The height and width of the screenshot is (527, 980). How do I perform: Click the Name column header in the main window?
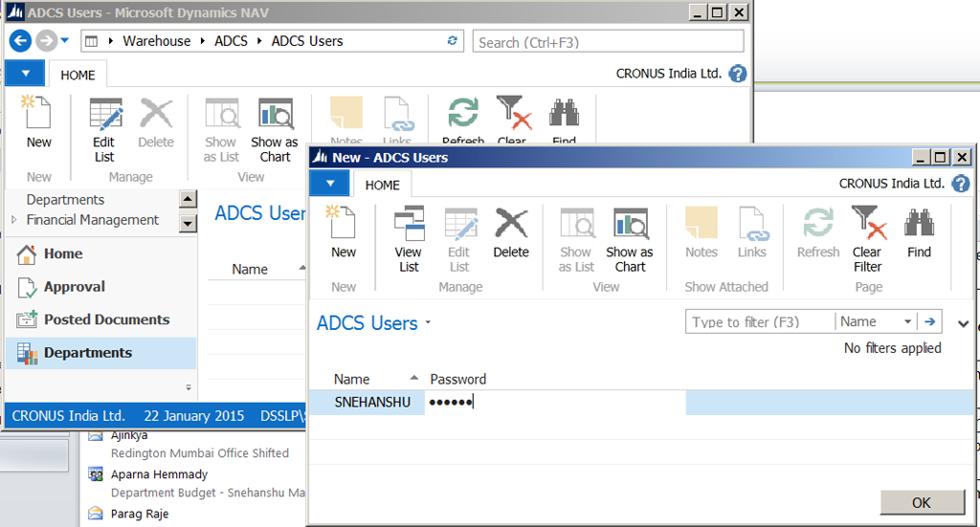pos(250,269)
